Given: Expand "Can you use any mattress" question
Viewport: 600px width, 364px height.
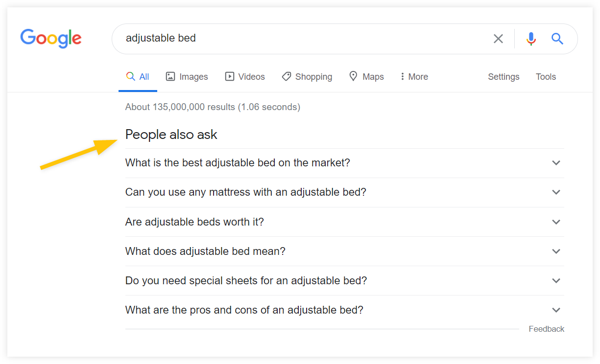Looking at the screenshot, I should click(345, 192).
